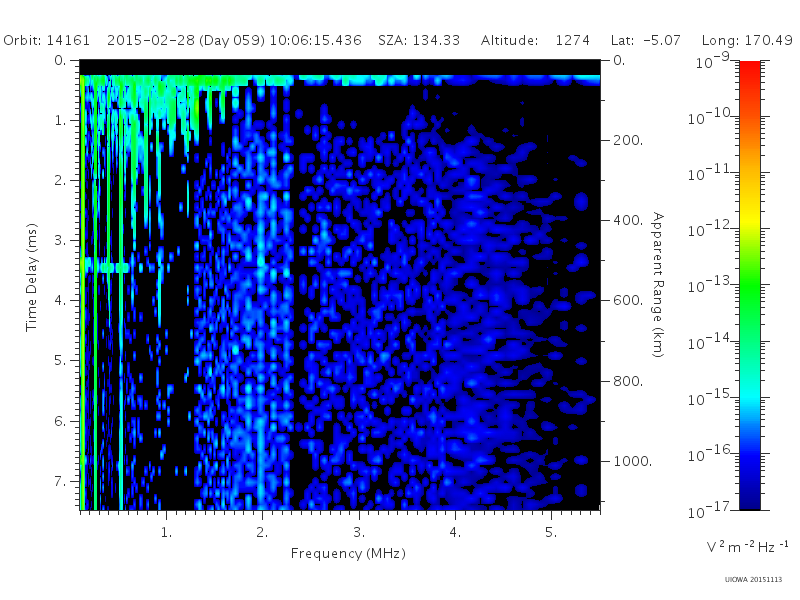Click the green horizontal echo at 3.4 ms
The image size is (800, 600).
(x=106, y=265)
